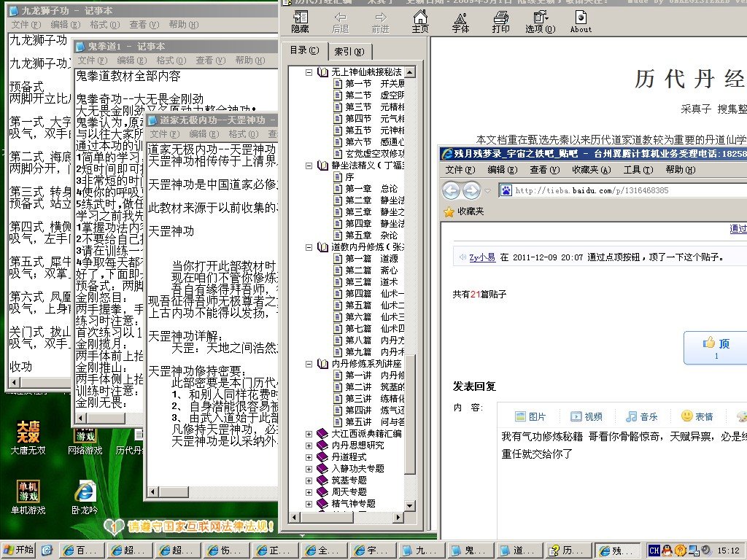Click the tree panel vertical scrollbar down arrow
Screen dimensions: 747x560
coord(410,506)
